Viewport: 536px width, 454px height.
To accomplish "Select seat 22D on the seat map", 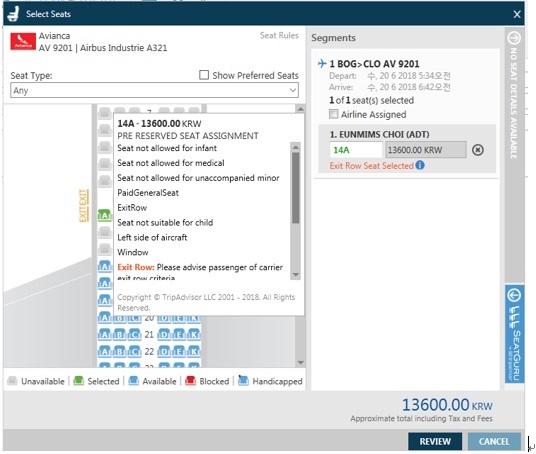I will 164,351.
